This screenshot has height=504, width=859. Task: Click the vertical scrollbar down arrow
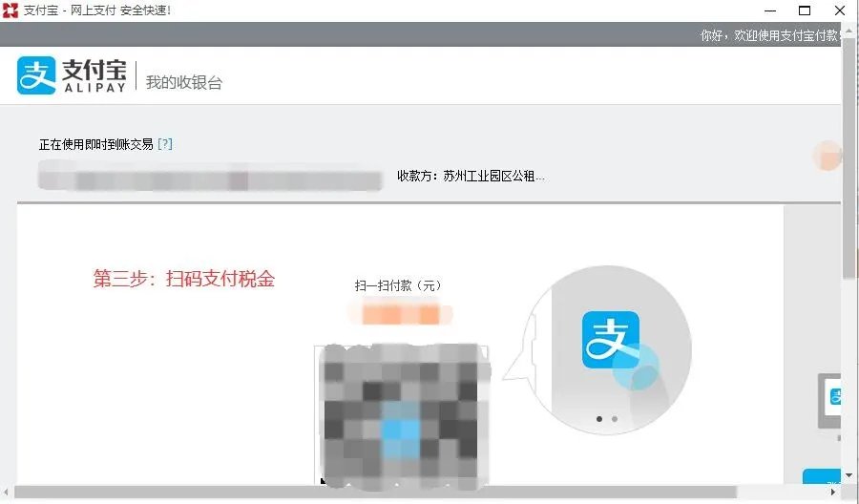pos(849,475)
